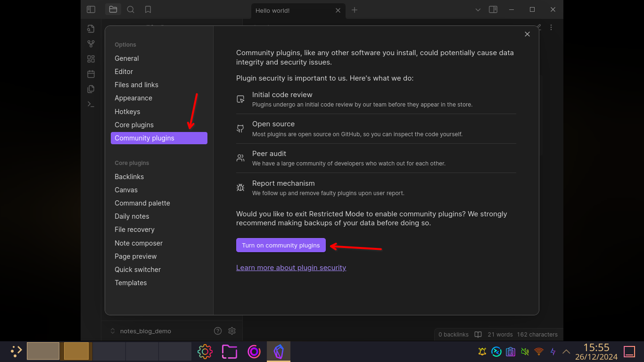644x362 pixels.
Task: Click the power lightning tray icon
Action: 553,352
